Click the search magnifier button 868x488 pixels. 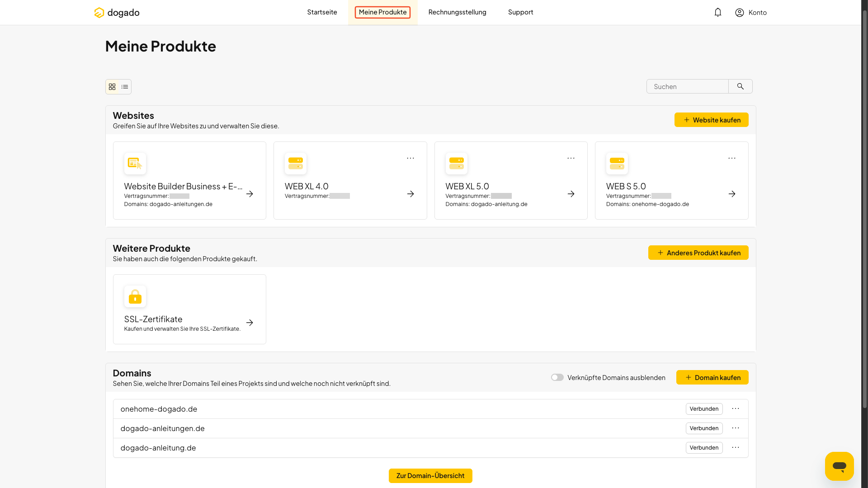(x=741, y=86)
